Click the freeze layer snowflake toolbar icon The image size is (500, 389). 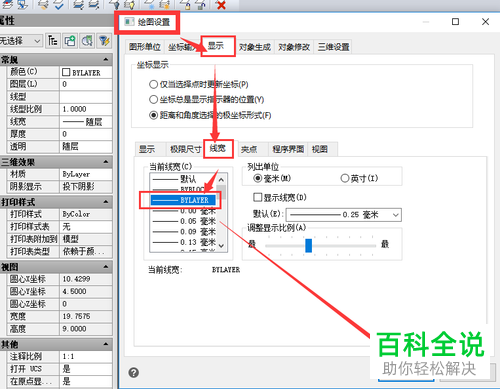[x=149, y=4]
